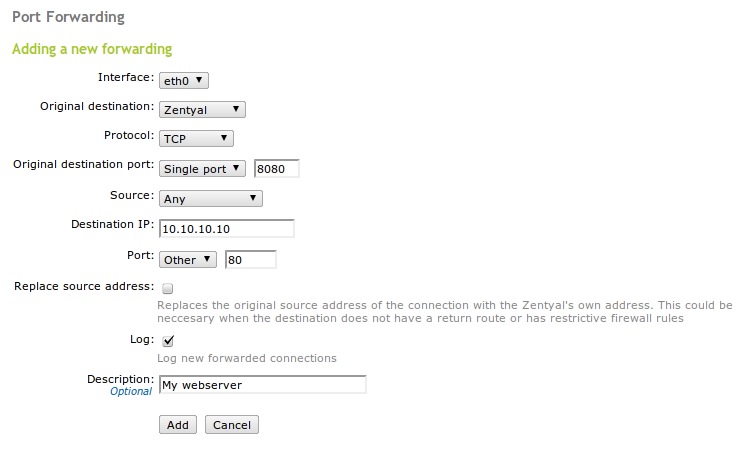This screenshot has width=754, height=455.
Task: Click the Log new forwarded connections hint
Action: click(x=247, y=358)
